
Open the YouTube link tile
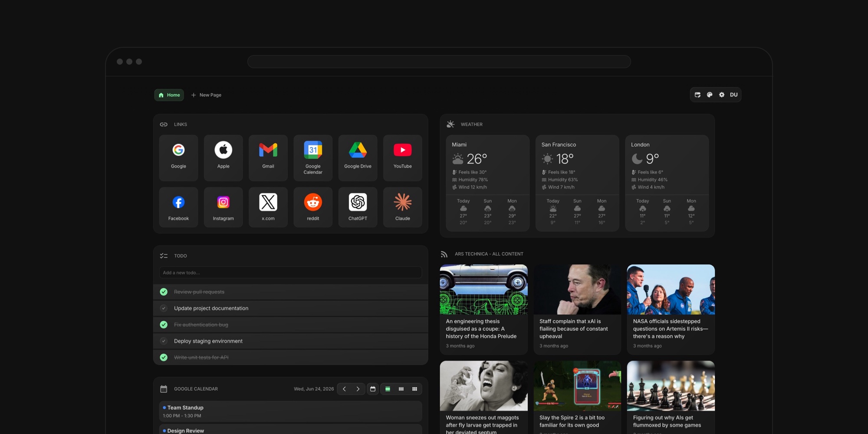(403, 158)
